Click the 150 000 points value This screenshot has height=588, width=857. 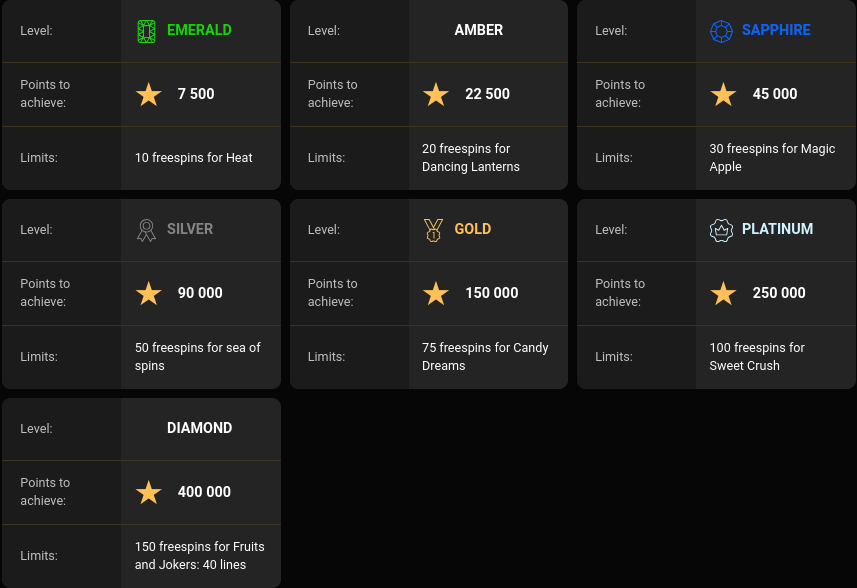[x=491, y=293]
